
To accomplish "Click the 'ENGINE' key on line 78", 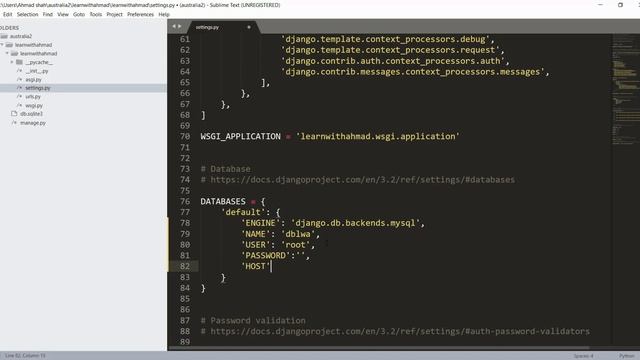I will [x=260, y=223].
